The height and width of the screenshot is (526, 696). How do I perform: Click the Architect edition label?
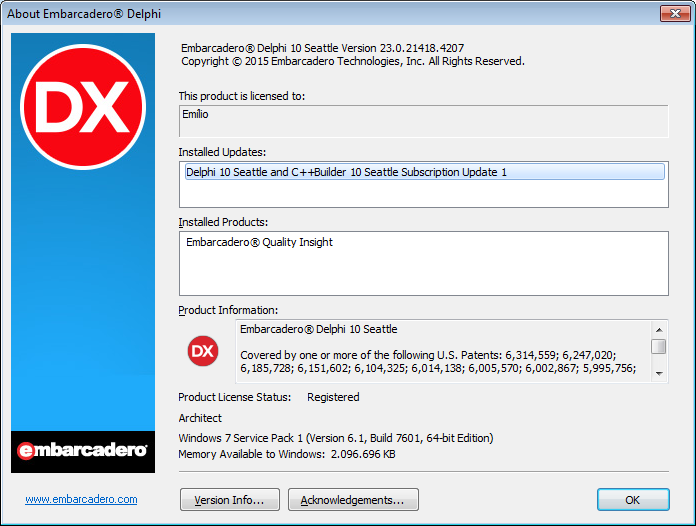coord(200,418)
